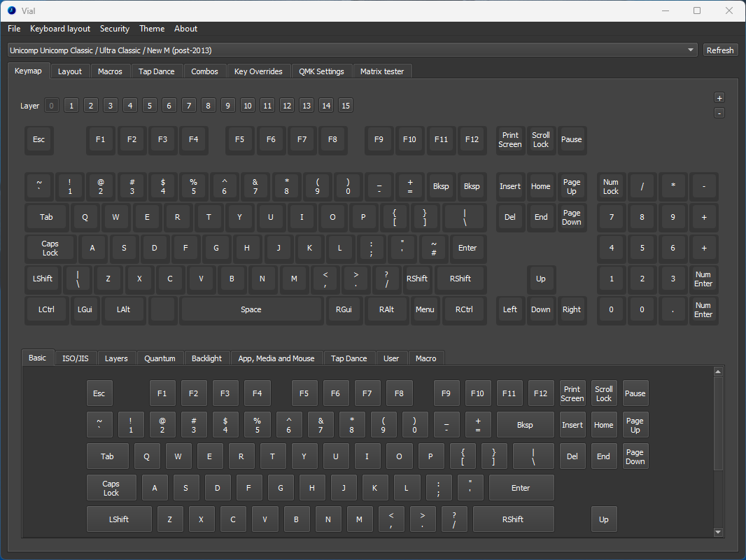Switch to the Quantum keycode tab

(160, 358)
